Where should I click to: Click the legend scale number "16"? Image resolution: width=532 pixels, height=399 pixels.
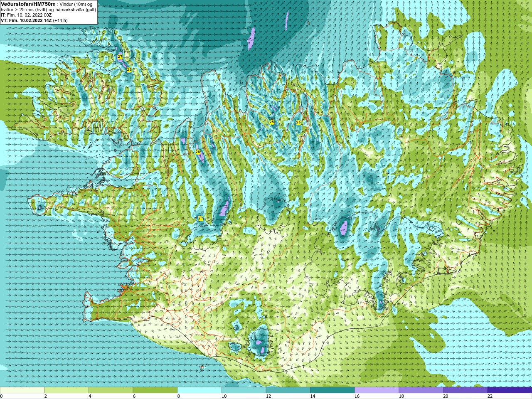(357, 396)
